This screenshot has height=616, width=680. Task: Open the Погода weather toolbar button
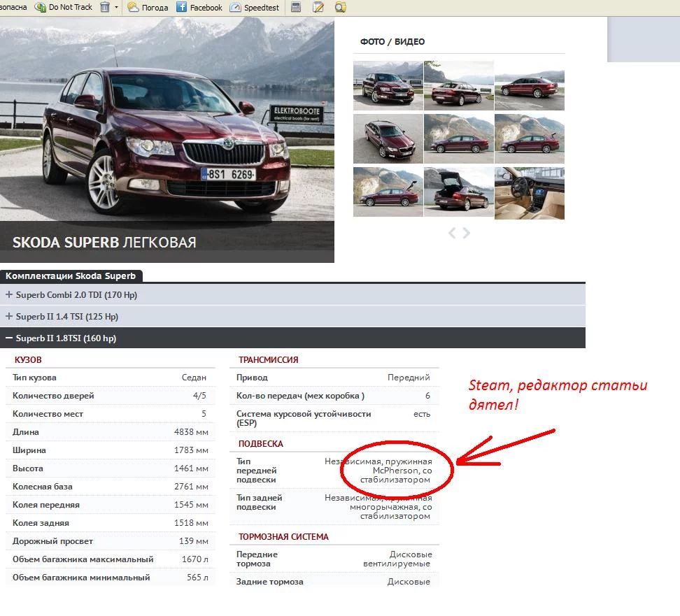click(148, 8)
